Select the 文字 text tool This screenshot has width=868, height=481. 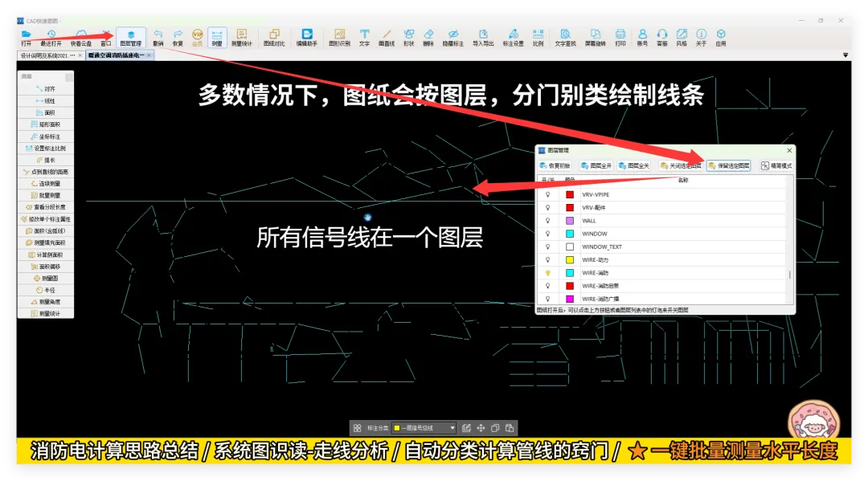(364, 38)
